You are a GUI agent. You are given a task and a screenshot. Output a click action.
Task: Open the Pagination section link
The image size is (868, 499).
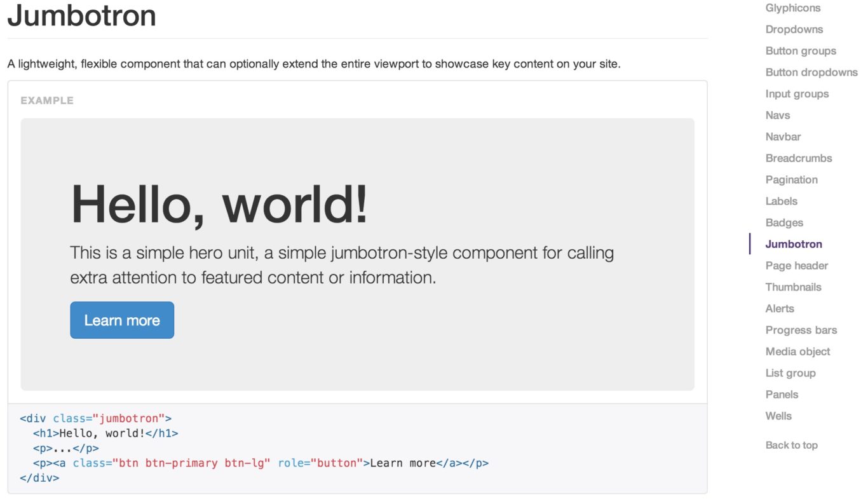tap(791, 180)
